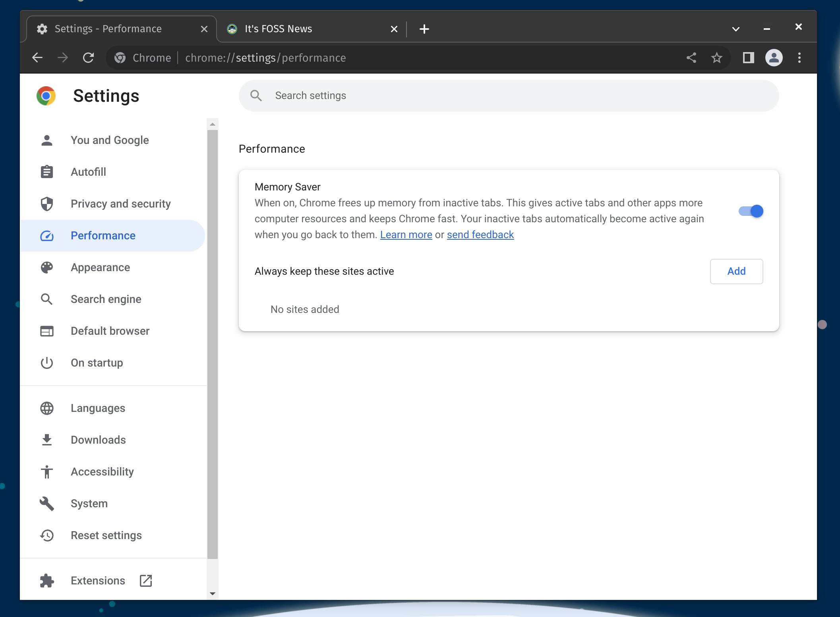This screenshot has width=840, height=617.
Task: Click inside the Search settings field
Action: 437,95
